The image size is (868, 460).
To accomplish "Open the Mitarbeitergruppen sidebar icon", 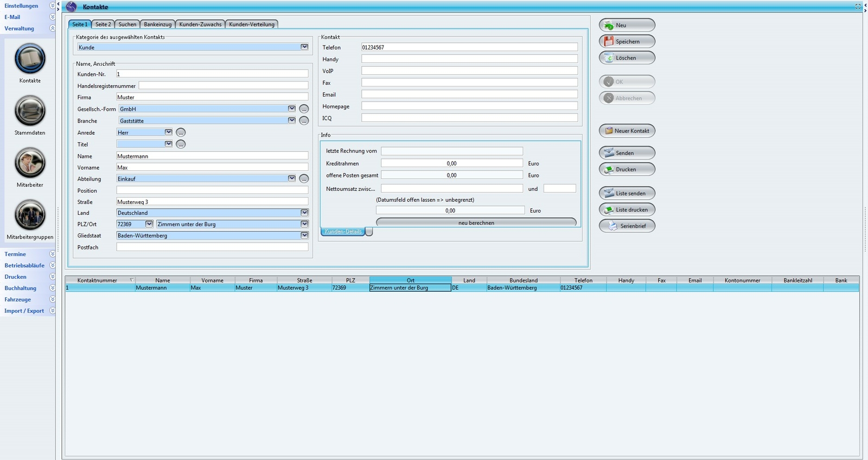I will (x=30, y=215).
